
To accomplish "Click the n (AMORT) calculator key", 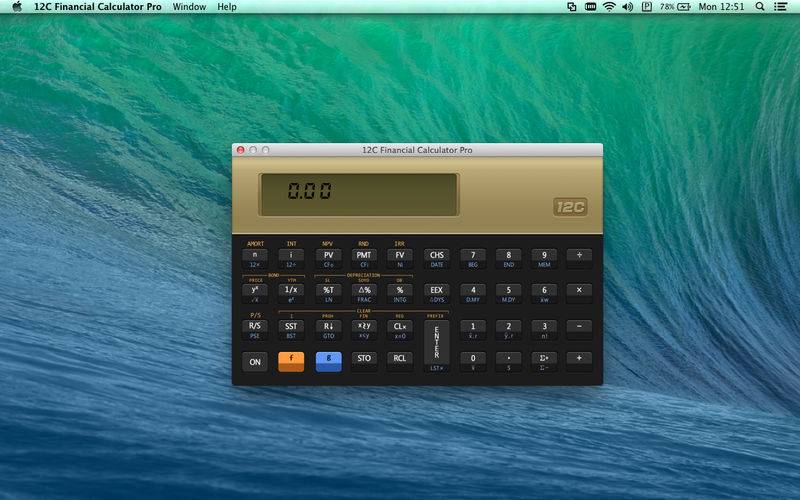I will tap(255, 259).
